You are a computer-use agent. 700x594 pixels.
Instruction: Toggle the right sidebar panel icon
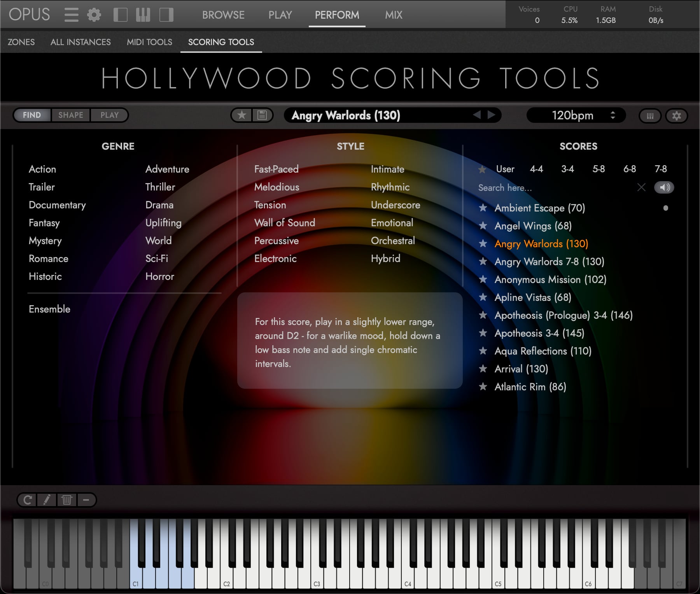(166, 15)
